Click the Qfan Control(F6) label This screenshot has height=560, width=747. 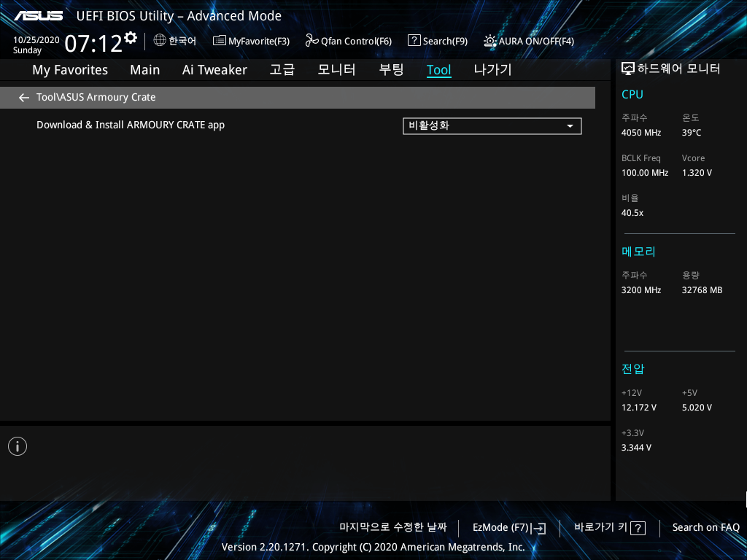click(x=356, y=42)
